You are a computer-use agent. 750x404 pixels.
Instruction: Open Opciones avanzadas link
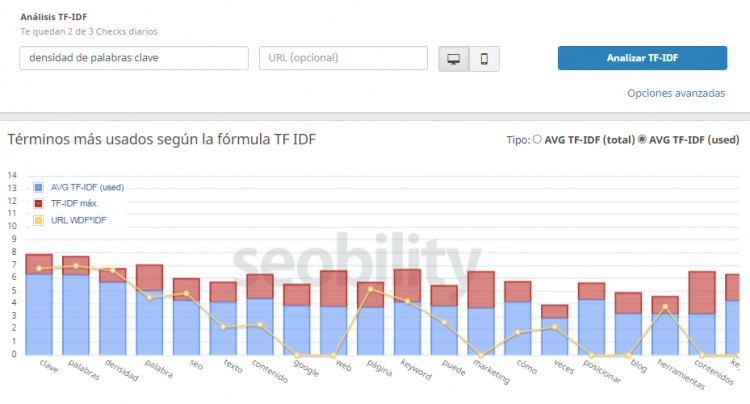[676, 93]
